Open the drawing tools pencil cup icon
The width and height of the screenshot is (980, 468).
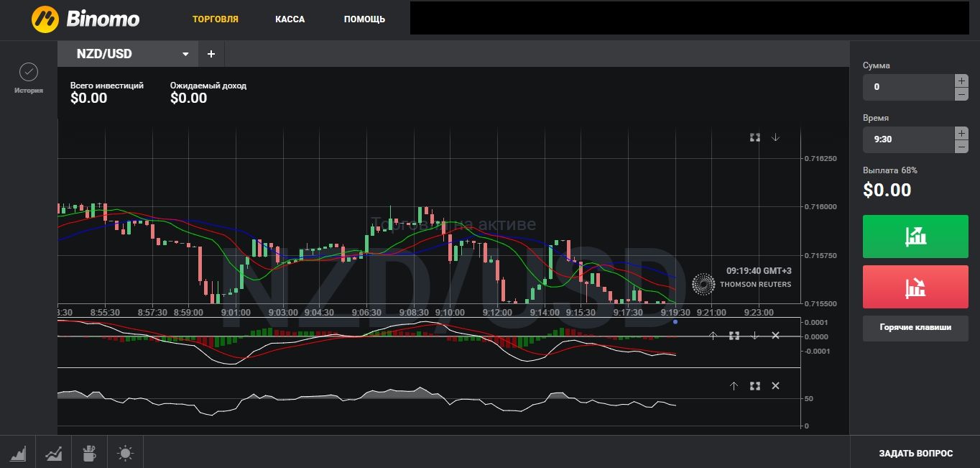click(x=90, y=454)
